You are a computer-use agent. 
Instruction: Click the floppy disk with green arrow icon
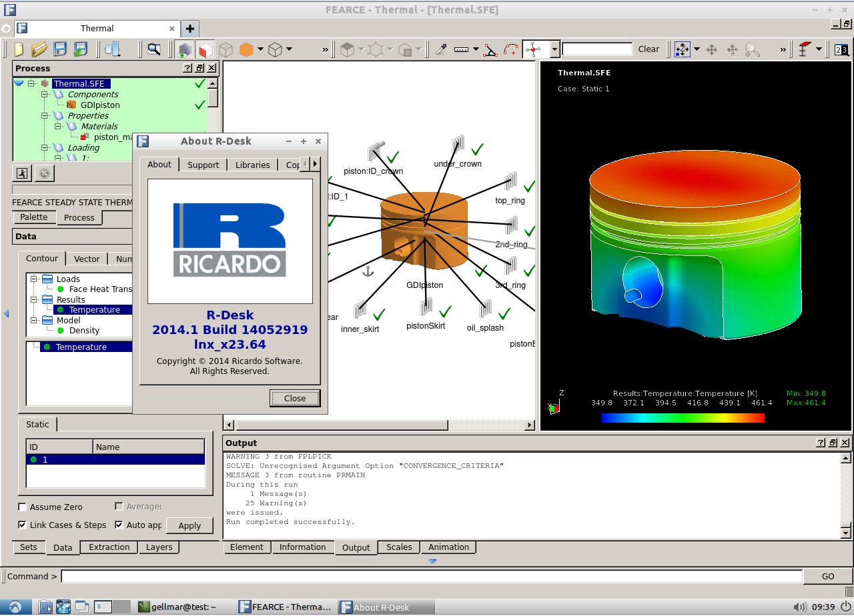click(x=81, y=49)
